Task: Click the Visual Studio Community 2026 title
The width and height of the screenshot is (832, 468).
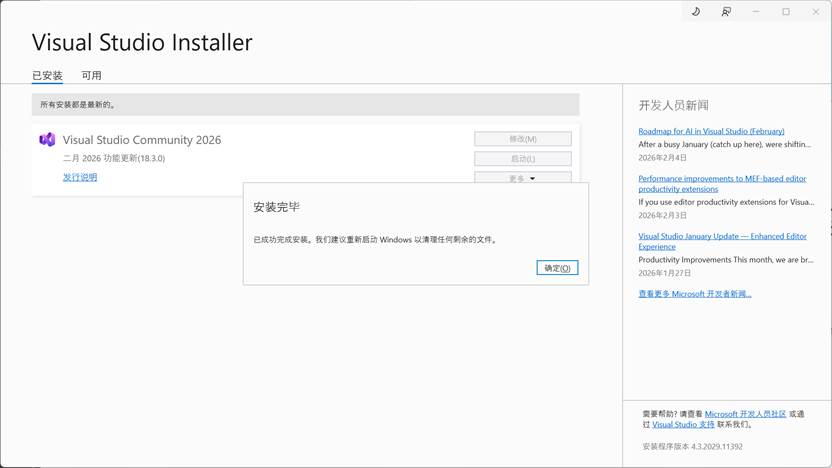Action: click(142, 140)
